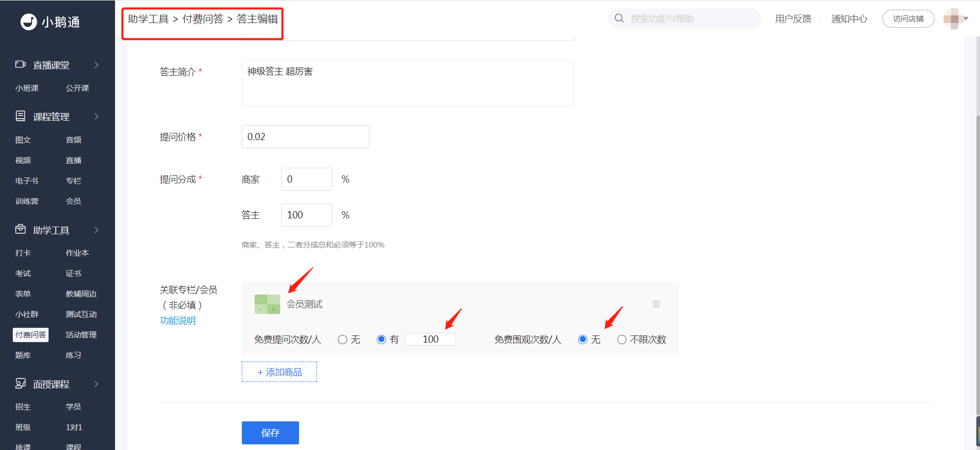Click the 面授课程 sidebar icon
Viewport: 980px width, 450px height.
point(20,384)
